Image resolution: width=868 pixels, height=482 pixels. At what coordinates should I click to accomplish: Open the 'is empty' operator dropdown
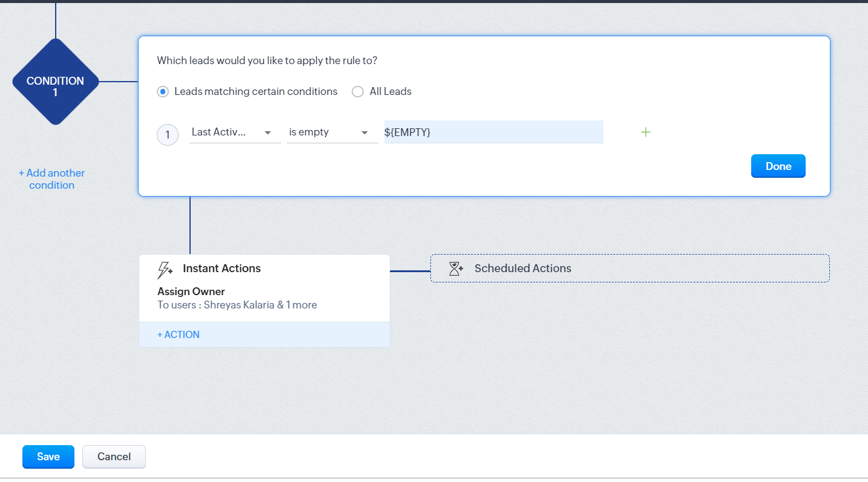[x=332, y=132]
